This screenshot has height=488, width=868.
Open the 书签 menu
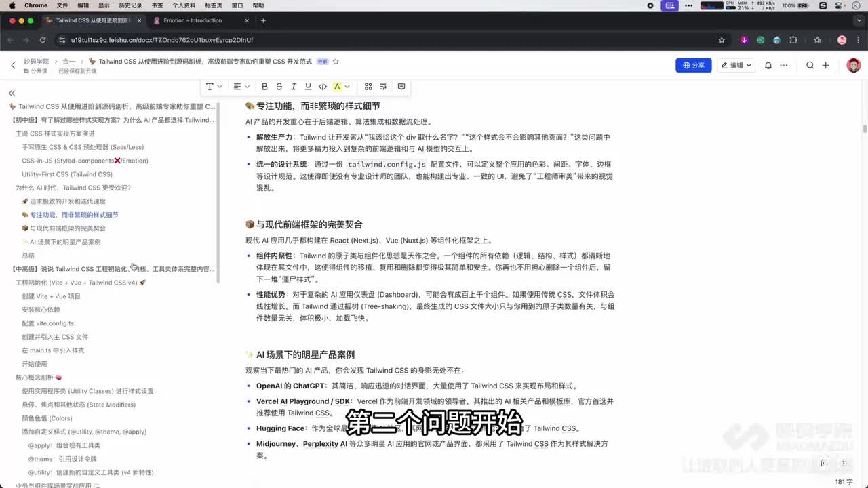[x=157, y=5]
